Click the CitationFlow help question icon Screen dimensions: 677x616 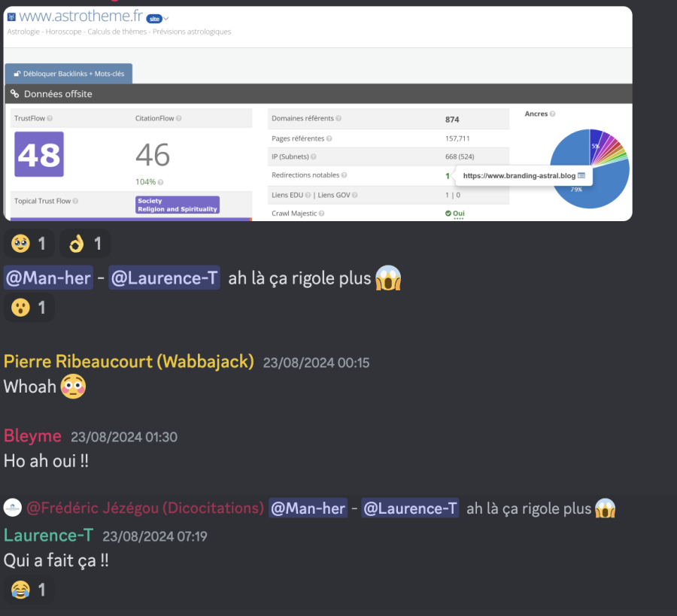click(179, 118)
